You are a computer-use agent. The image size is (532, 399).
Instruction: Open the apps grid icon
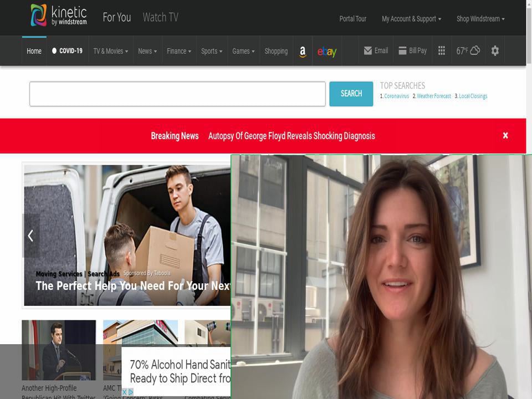(442, 51)
